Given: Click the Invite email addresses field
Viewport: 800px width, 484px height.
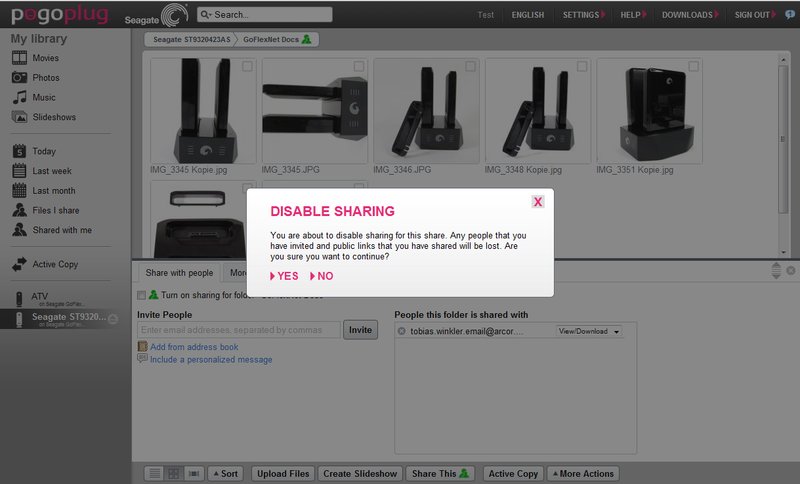Looking at the screenshot, I should click(239, 330).
